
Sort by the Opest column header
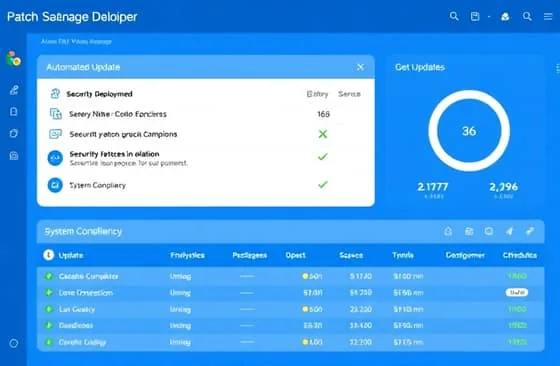(295, 255)
